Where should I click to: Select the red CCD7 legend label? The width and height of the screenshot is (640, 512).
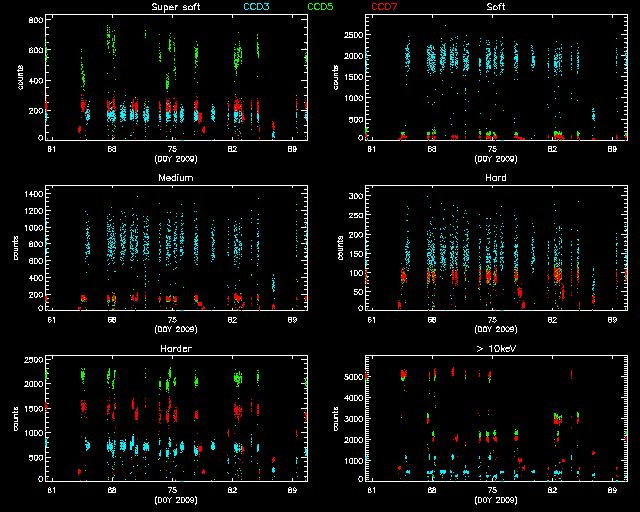point(385,7)
